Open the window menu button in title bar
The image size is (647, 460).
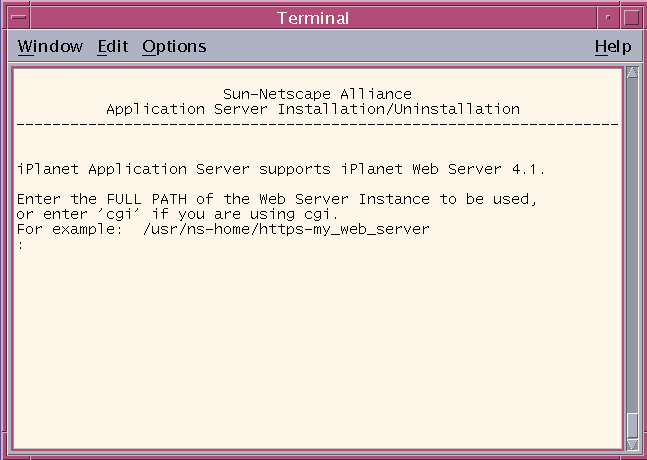pos(19,17)
